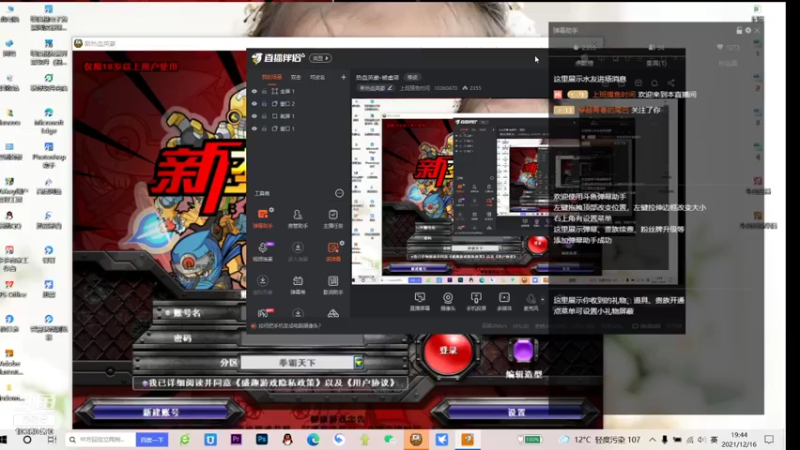Viewport: 800px width, 450px height.
Task: Click the 修改 button next to category
Action: (412, 77)
